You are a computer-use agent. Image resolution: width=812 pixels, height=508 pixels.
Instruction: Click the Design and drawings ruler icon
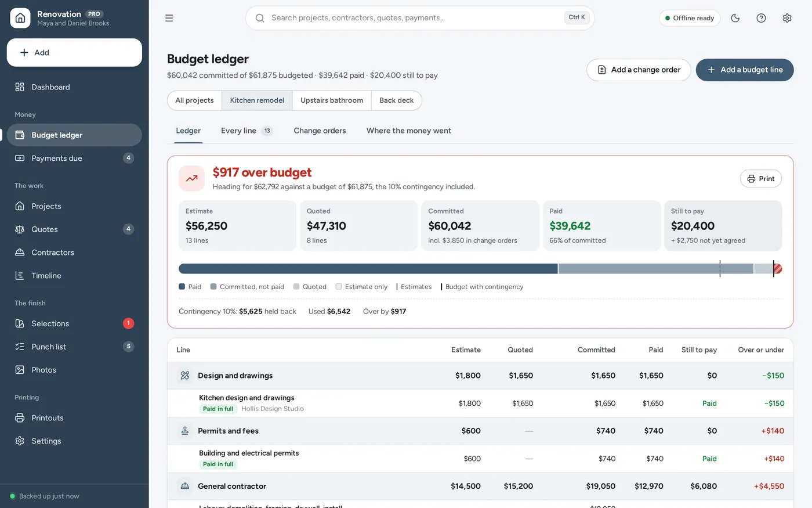coord(185,376)
